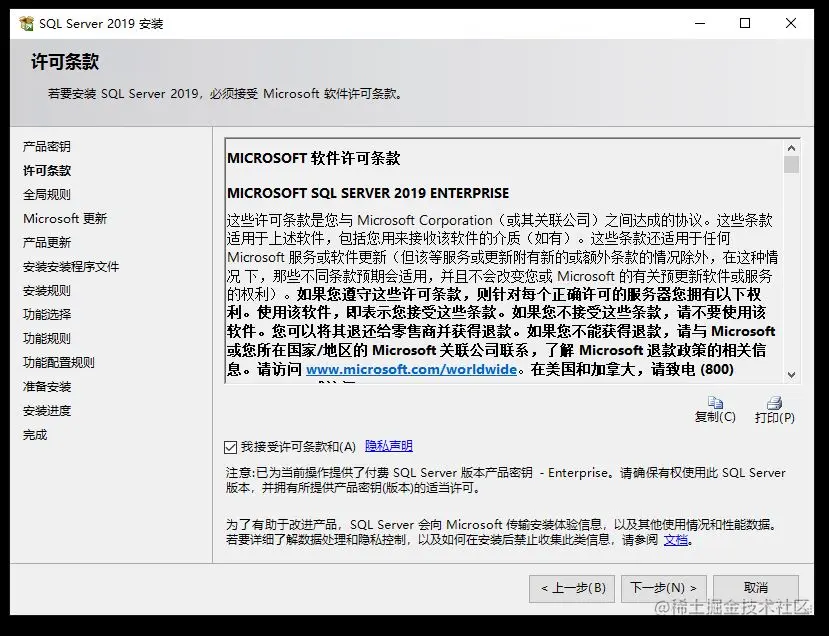Viewport: 829px width, 636px height.
Task: Click the SQL Server installer title icon
Action: click(26, 24)
